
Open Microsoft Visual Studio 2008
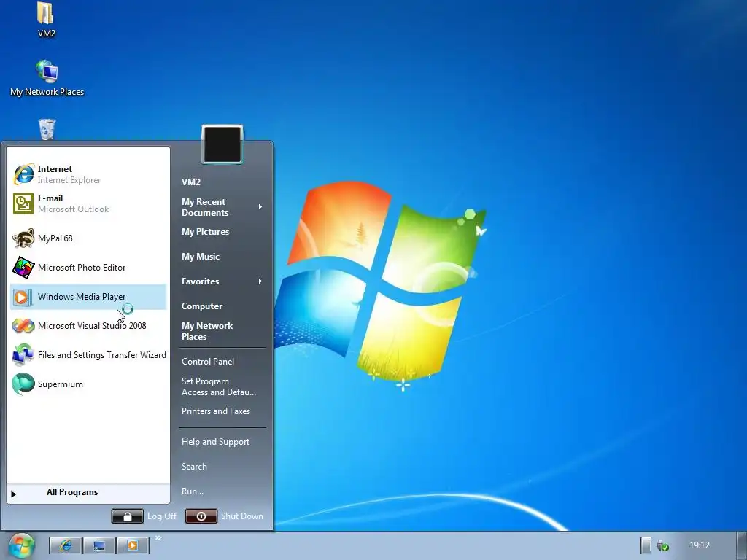88,326
